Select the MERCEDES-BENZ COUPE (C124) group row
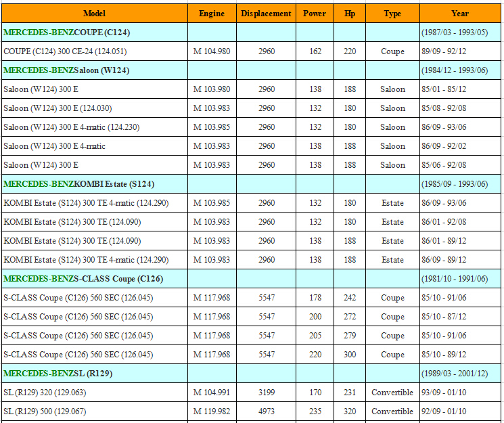504x423 pixels. coord(252,32)
